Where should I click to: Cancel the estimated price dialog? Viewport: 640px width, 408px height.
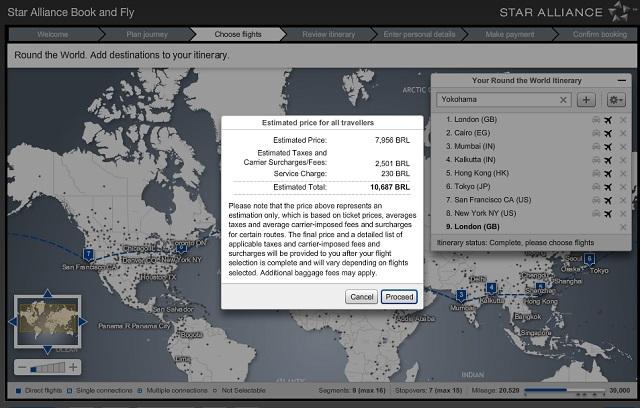coord(361,297)
